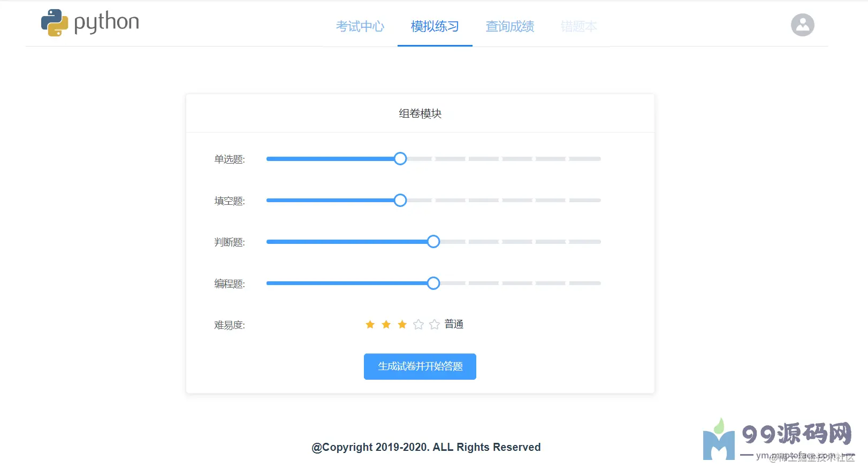The width and height of the screenshot is (868, 476).
Task: Choose the fifth difficulty star
Action: click(x=435, y=325)
